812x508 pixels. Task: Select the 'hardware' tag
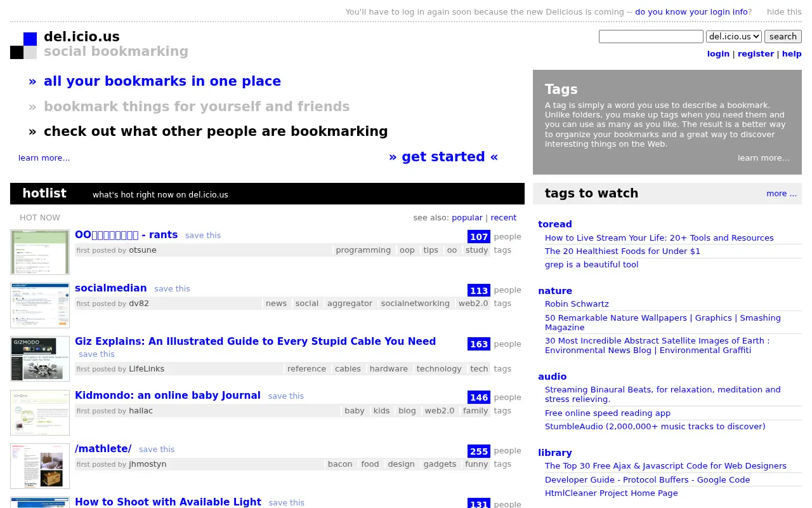coord(389,369)
